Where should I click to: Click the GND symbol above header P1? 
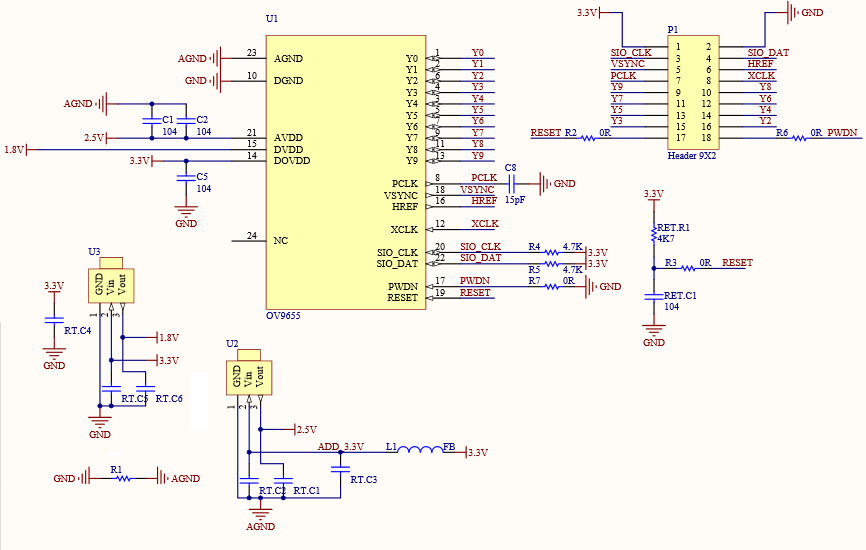click(x=794, y=12)
